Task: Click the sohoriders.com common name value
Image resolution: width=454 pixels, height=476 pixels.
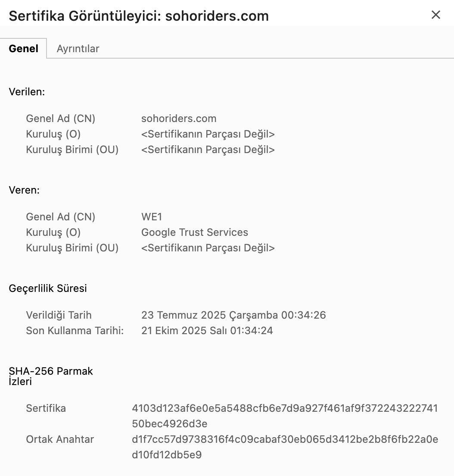Action: [x=179, y=119]
